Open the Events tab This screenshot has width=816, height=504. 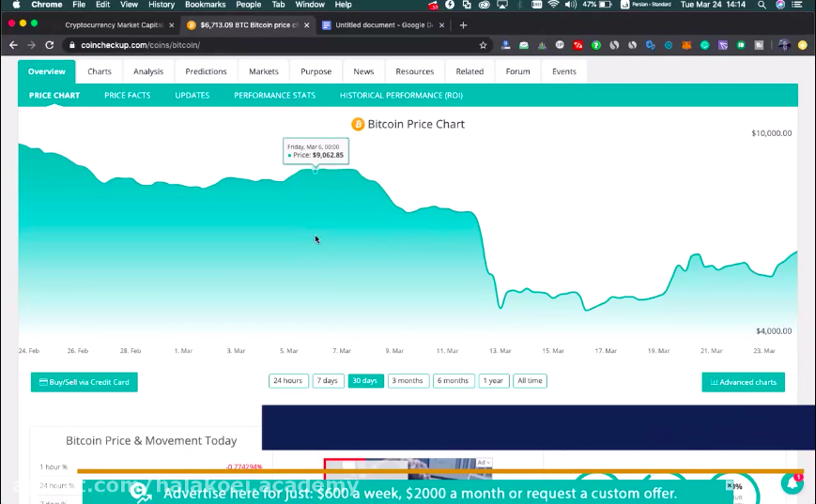pyautogui.click(x=564, y=71)
